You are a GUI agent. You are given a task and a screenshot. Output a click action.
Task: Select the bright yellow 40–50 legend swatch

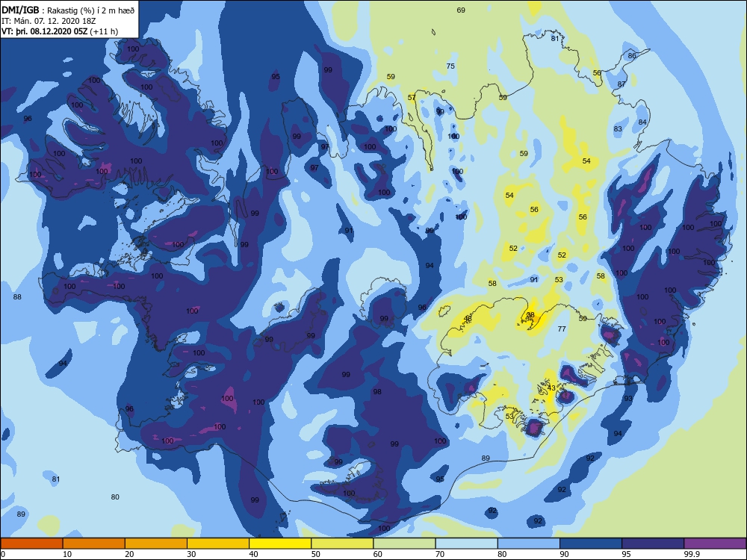pyautogui.click(x=280, y=544)
